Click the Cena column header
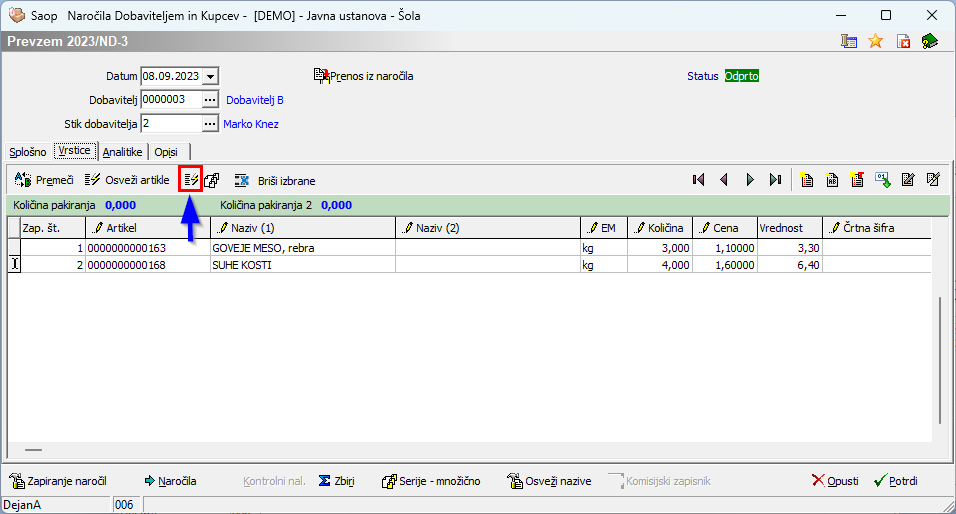 point(725,228)
